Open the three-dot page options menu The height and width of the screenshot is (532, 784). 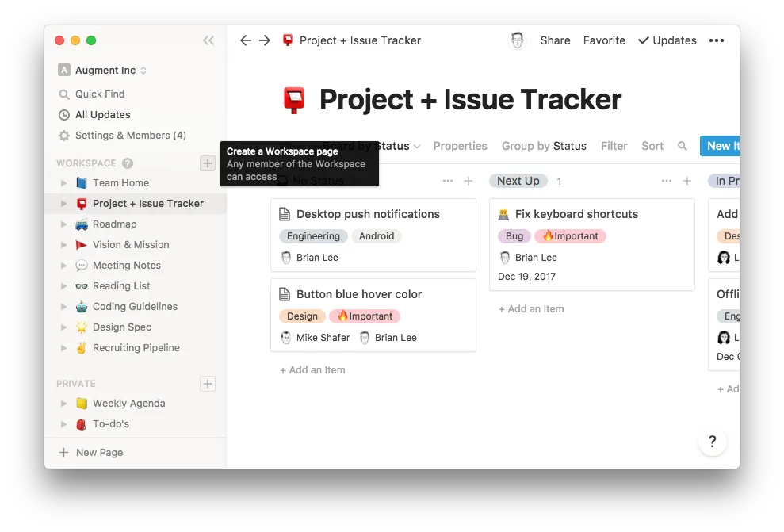pyautogui.click(x=717, y=40)
